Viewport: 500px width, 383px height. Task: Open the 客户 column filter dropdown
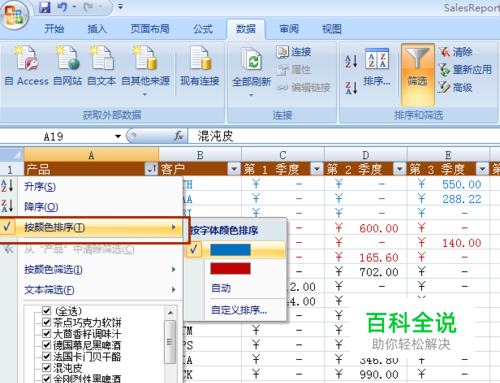234,169
